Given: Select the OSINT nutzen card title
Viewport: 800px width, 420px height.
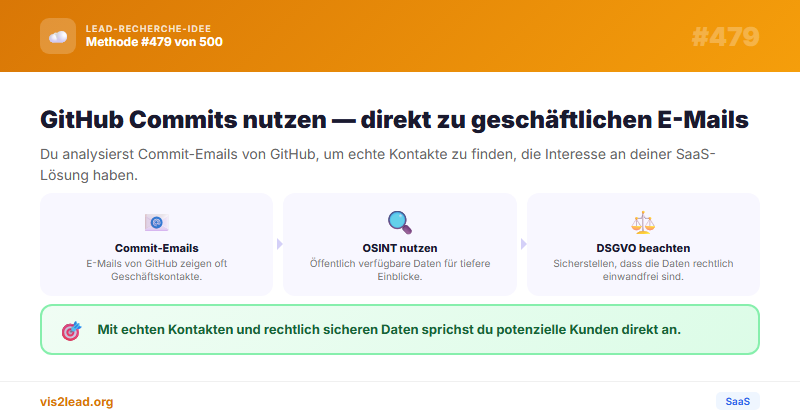Looking at the screenshot, I should tap(400, 248).
